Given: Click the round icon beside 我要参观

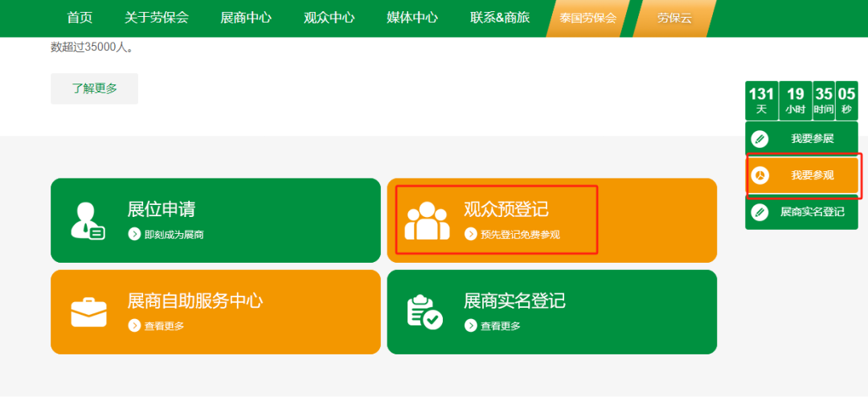Looking at the screenshot, I should pyautogui.click(x=760, y=175).
